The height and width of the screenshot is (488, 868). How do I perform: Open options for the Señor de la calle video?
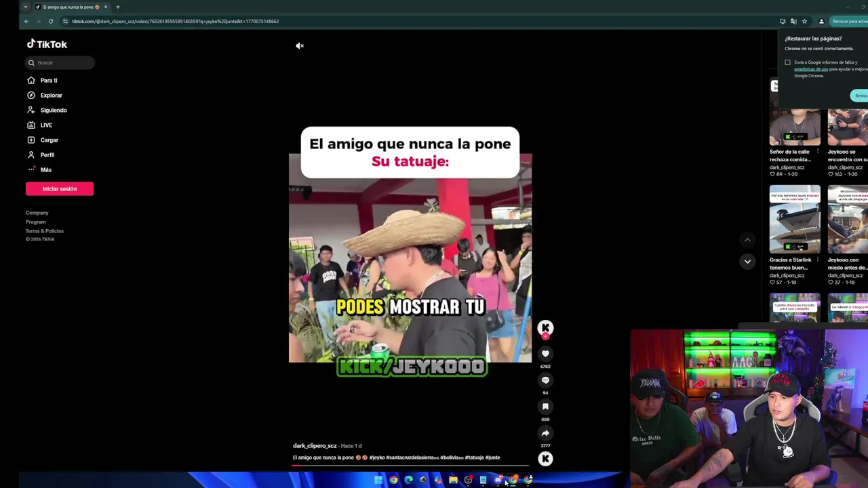(817, 152)
